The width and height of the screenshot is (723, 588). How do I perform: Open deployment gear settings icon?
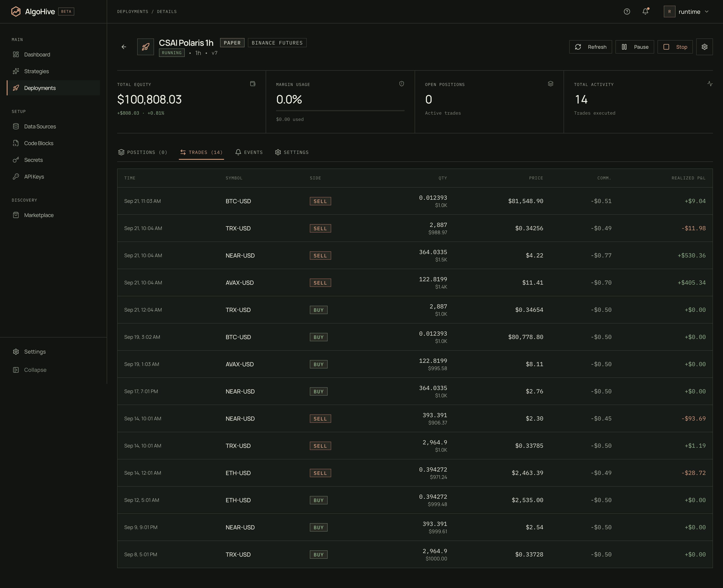[704, 47]
